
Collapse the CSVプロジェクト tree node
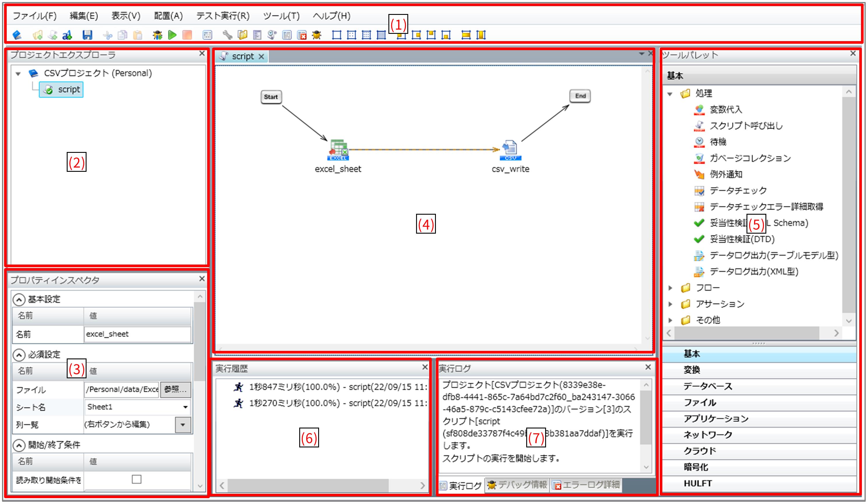[x=18, y=73]
